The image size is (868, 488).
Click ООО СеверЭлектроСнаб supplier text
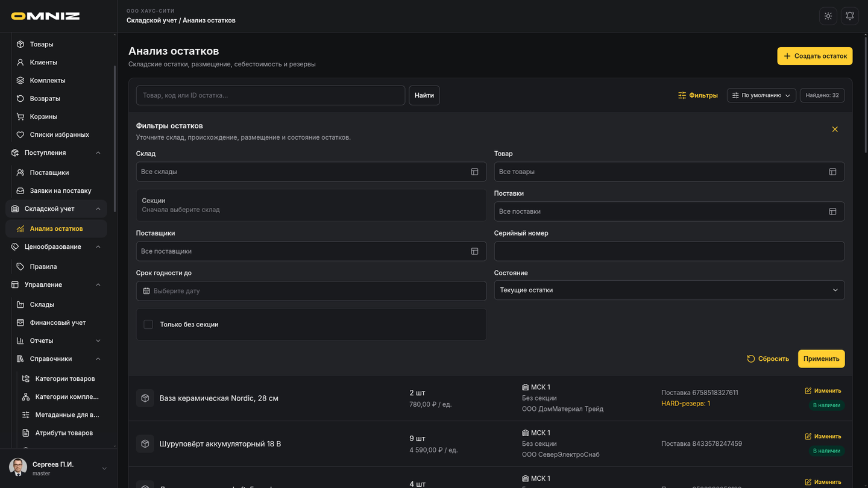[x=561, y=455]
